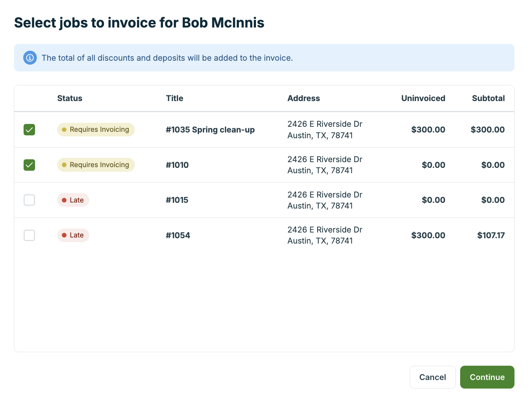Click the Uninvoiced column header
Screen dimensions: 532x405
click(x=423, y=99)
